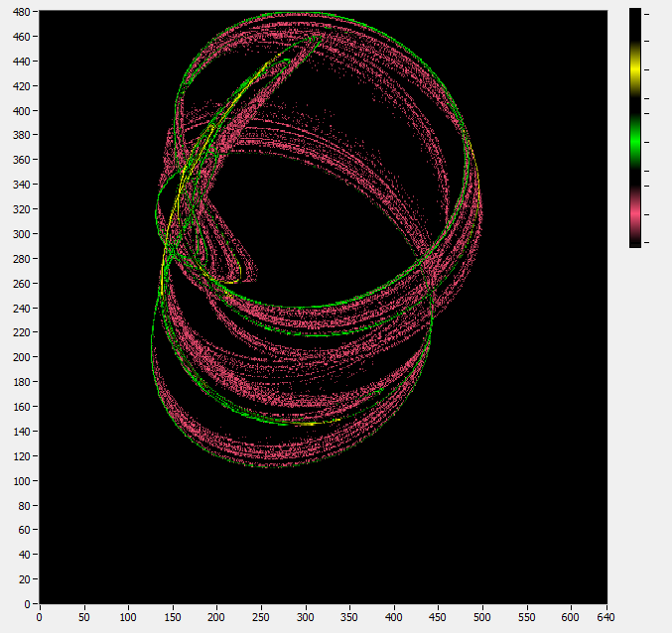Click inside the intensity graph plot area

point(324,307)
